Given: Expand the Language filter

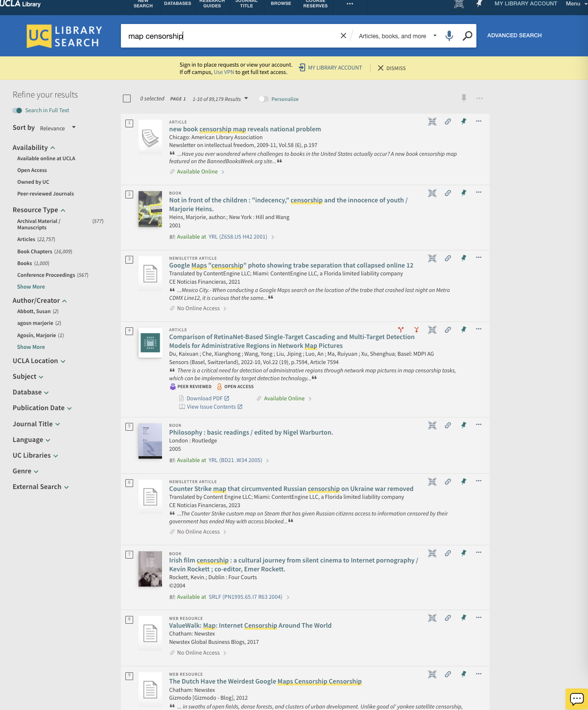Looking at the screenshot, I should tap(31, 440).
